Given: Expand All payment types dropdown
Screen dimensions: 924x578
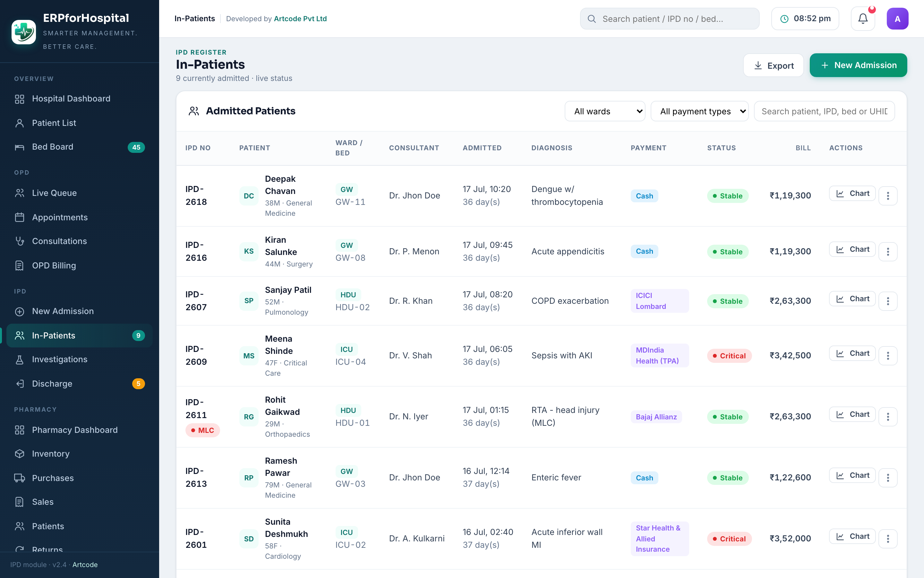Looking at the screenshot, I should coord(699,111).
